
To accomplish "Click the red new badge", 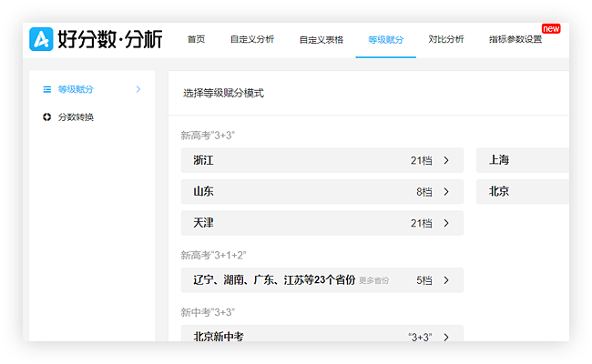I will (551, 29).
